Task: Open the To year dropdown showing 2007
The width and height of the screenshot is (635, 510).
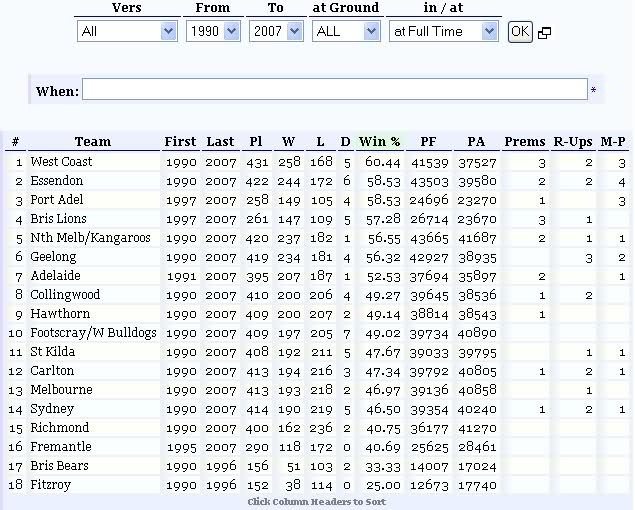Action: 280,31
